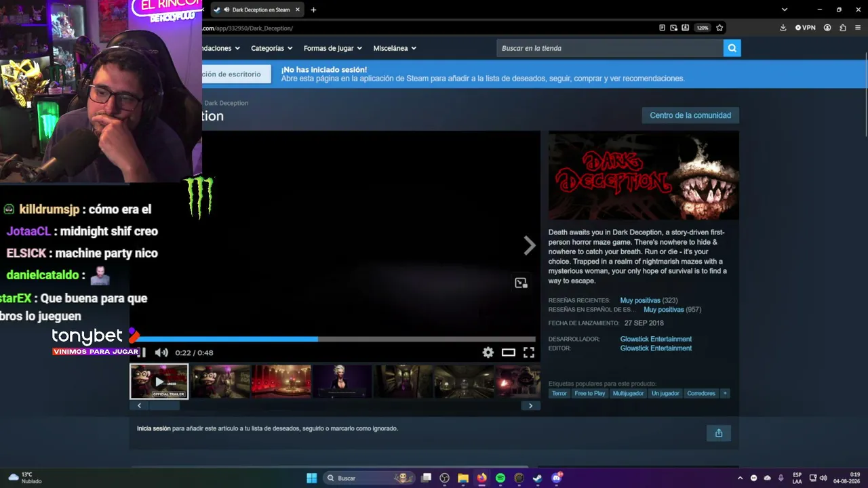Select the Corredores tag
This screenshot has height=488, width=868.
pyautogui.click(x=701, y=393)
